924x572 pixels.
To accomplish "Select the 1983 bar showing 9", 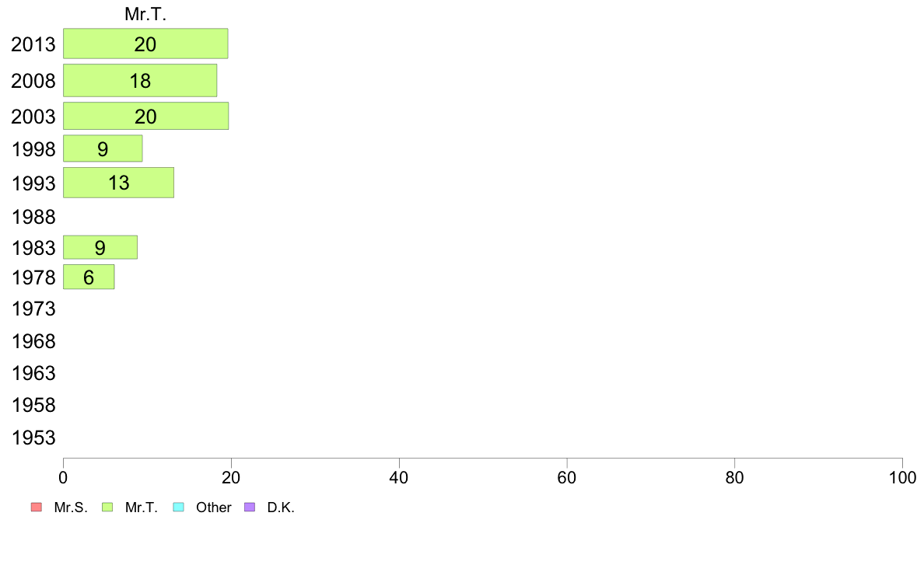I will pos(100,247).
